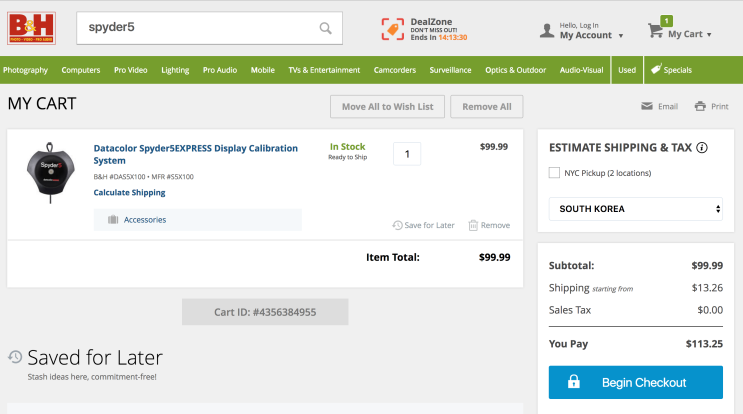Viewport: 743px width, 414px height.
Task: Click Move All to Wish List button
Action: tap(388, 107)
